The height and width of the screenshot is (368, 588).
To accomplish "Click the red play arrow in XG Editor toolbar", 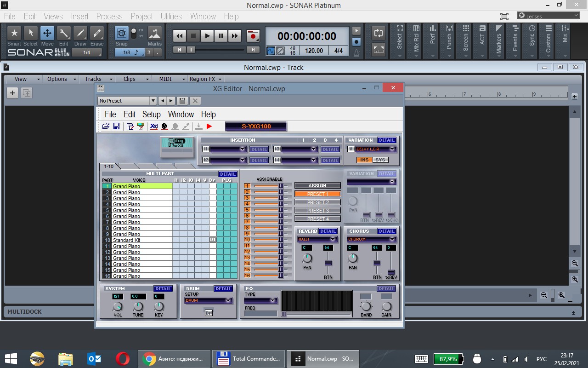I will pos(209,126).
